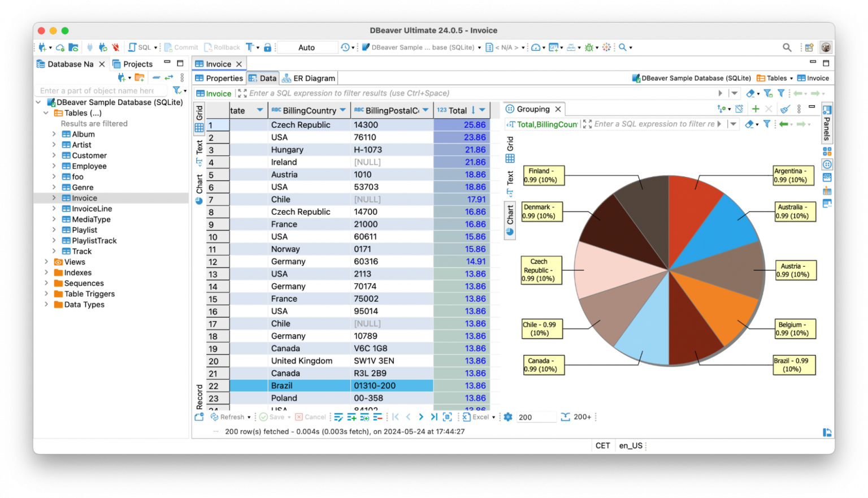This screenshot has height=498, width=868.
Task: Select the Rollback icon
Action: 209,47
